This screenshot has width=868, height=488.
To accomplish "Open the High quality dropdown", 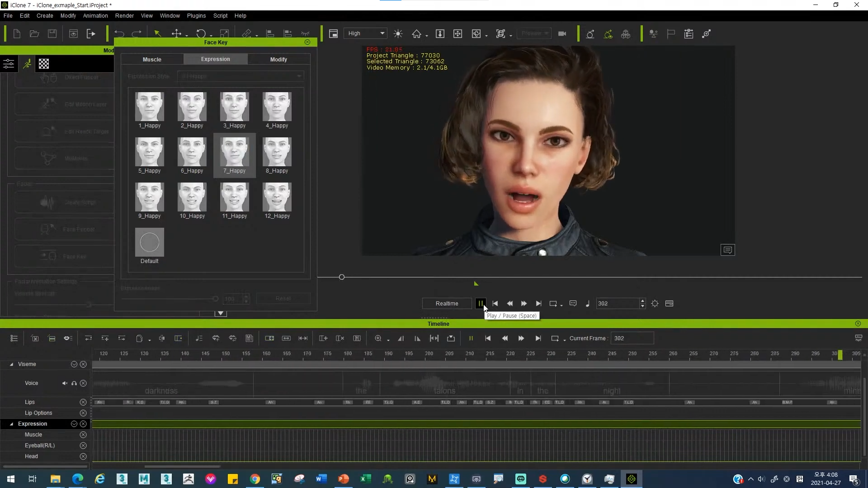I will tap(366, 33).
